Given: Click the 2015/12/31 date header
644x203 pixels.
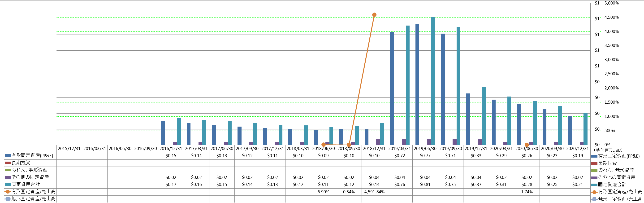Looking at the screenshot, I should click(x=69, y=148).
